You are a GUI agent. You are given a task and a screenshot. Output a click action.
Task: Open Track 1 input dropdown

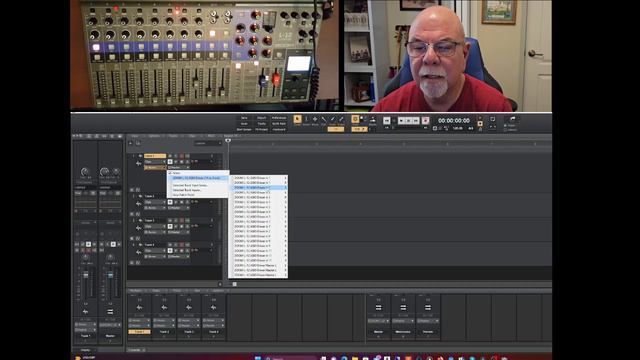click(155, 167)
